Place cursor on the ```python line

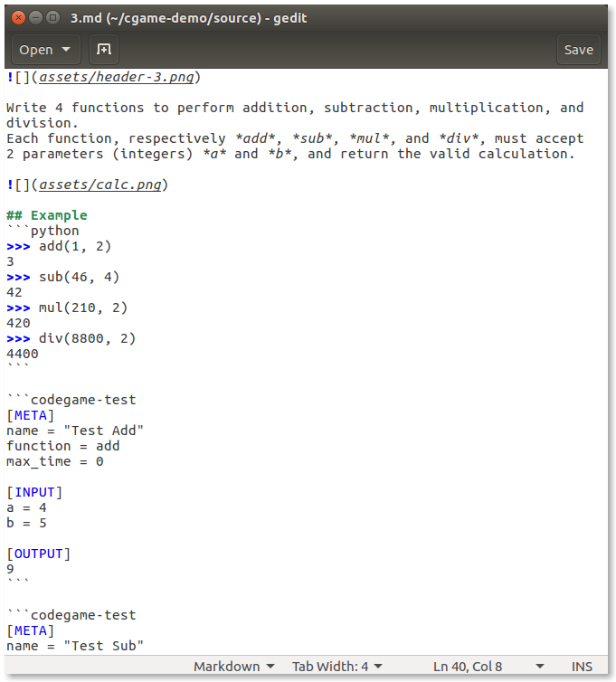[43, 231]
